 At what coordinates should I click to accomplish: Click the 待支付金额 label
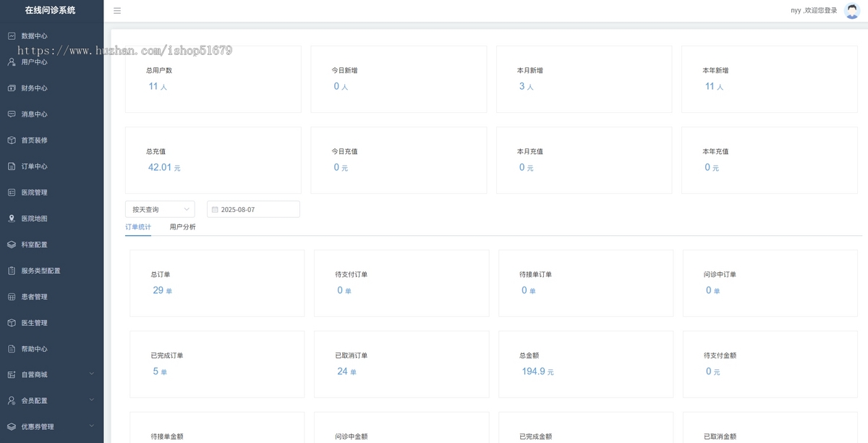(720, 355)
